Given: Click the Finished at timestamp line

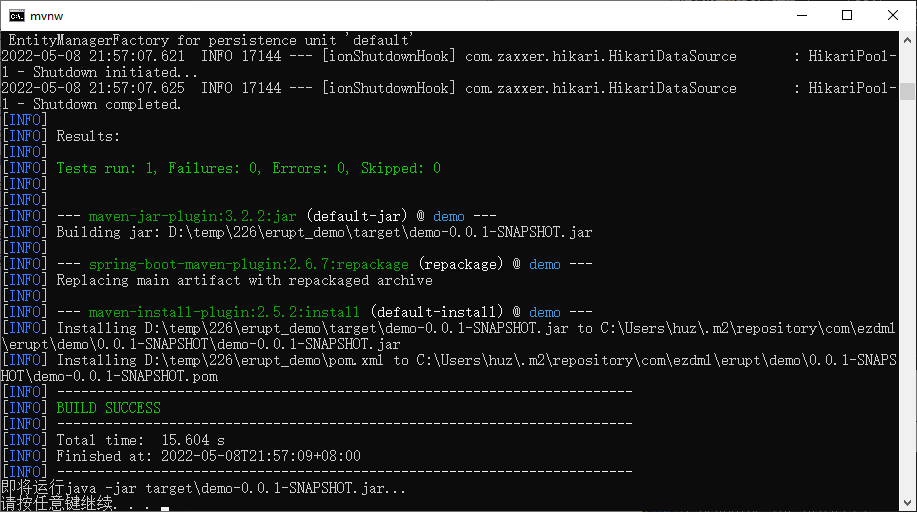Looking at the screenshot, I should pyautogui.click(x=208, y=456).
